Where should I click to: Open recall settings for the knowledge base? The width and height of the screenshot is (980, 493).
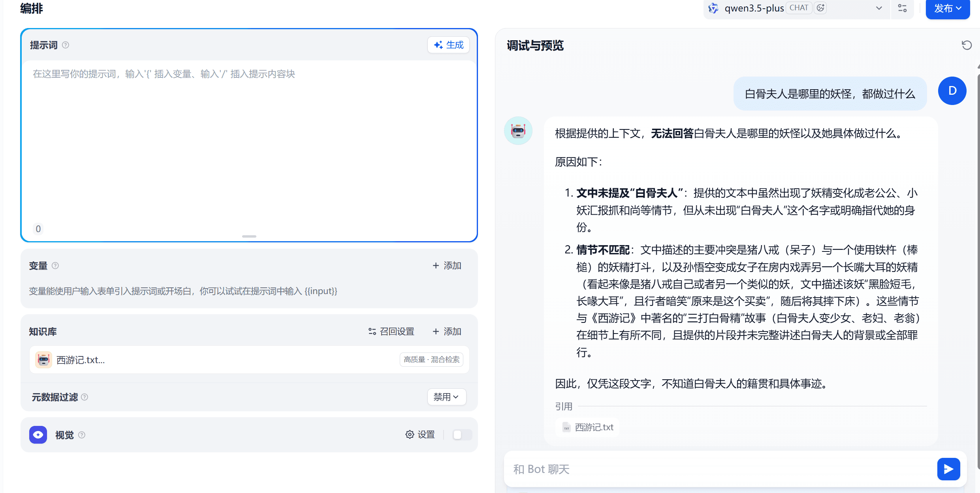[x=391, y=332]
